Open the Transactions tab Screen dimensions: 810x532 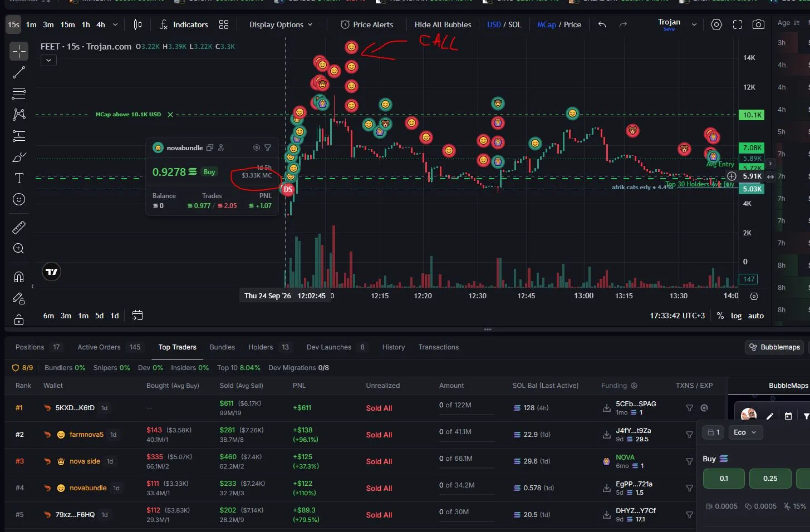click(x=439, y=347)
